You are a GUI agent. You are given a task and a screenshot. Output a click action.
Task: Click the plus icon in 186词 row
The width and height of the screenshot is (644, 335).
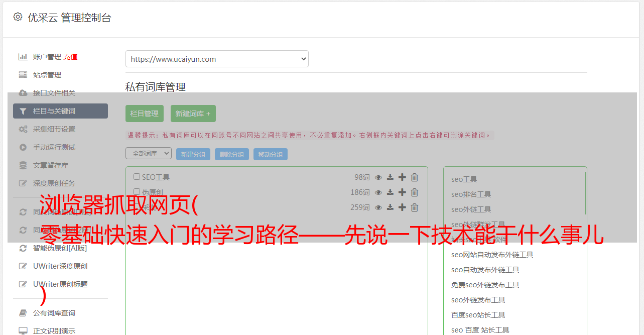402,192
